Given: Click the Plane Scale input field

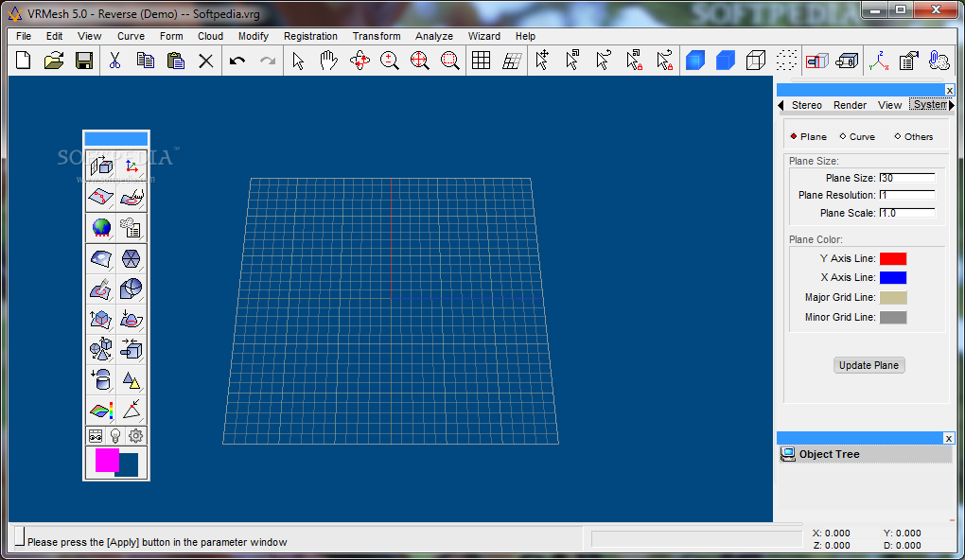Looking at the screenshot, I should (907, 213).
